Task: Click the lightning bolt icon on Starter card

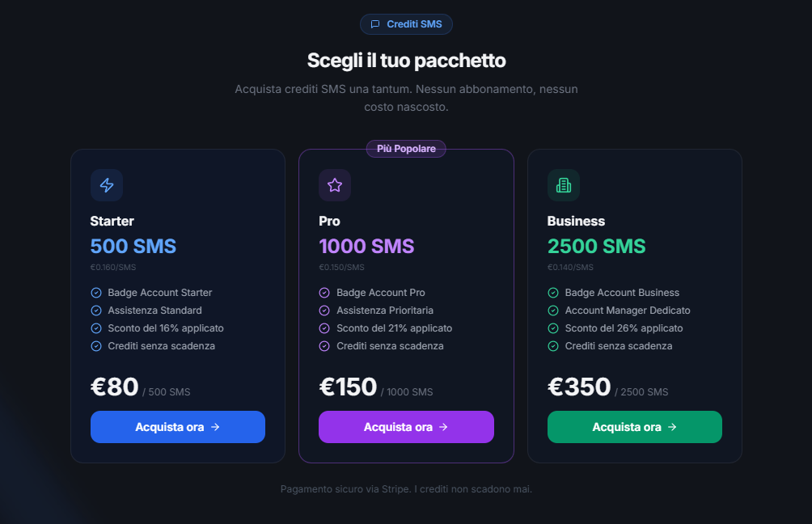Action: click(106, 185)
